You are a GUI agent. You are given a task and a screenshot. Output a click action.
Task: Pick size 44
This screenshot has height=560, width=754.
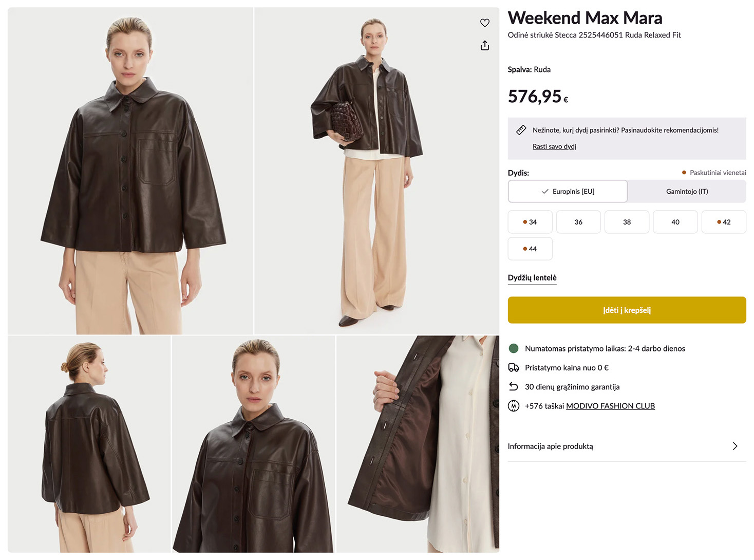point(530,249)
